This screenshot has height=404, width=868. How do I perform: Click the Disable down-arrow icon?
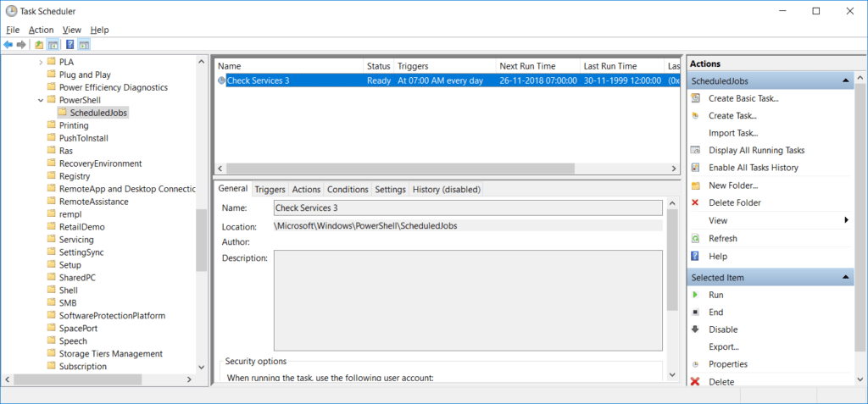tap(696, 329)
